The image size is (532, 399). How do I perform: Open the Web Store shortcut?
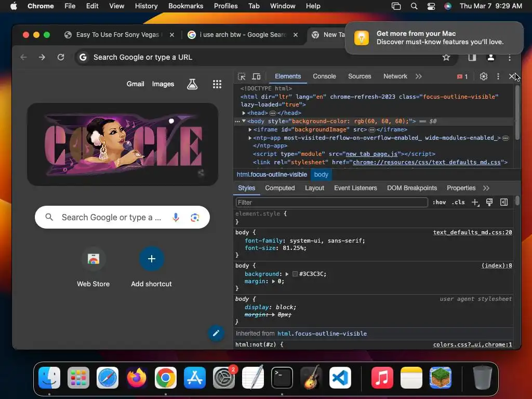pos(94,268)
